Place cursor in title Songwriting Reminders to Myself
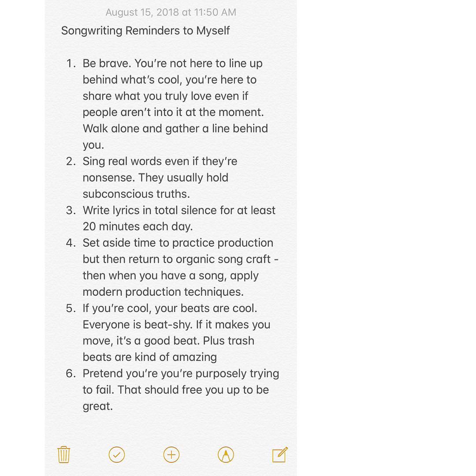The height and width of the screenshot is (476, 476). (145, 31)
